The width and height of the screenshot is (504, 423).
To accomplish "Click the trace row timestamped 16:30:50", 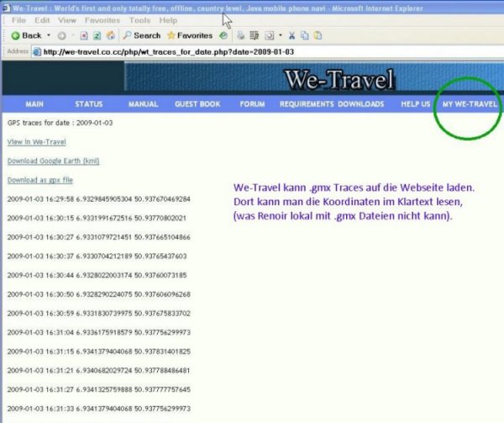I will pos(99,294).
